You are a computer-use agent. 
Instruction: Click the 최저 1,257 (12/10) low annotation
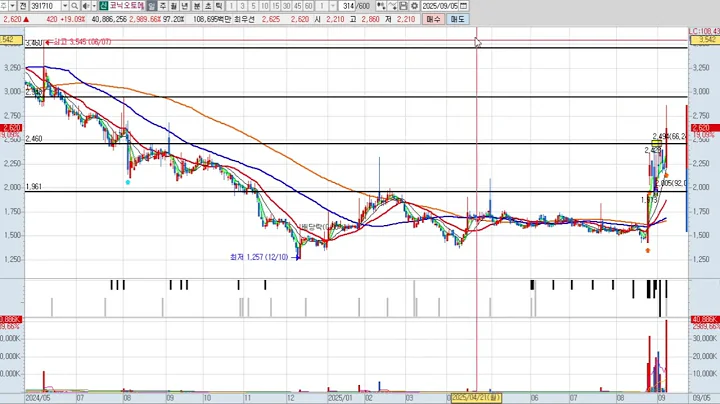click(x=259, y=257)
